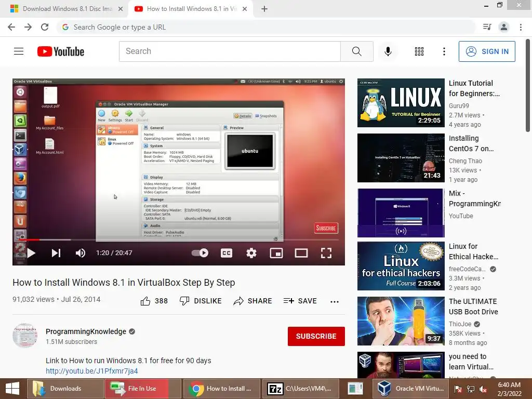
Task: Open unlabeled taskbar app window icon
Action: pos(355,389)
